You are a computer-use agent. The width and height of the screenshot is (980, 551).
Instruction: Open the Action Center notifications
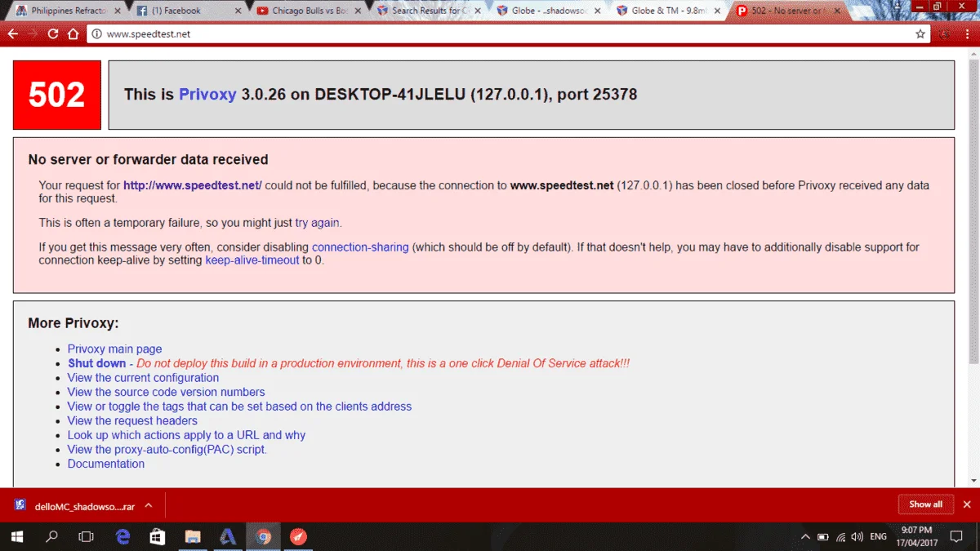(x=956, y=537)
